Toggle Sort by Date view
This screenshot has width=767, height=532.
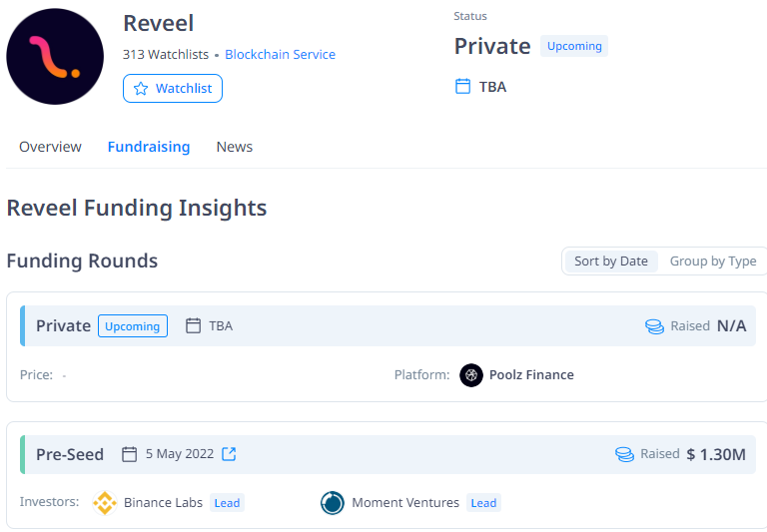611,262
